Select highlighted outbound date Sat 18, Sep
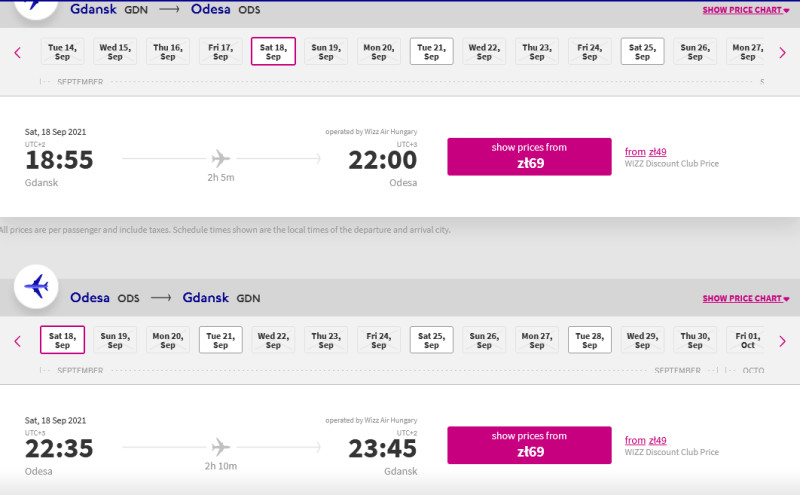This screenshot has width=800, height=495. [273, 52]
